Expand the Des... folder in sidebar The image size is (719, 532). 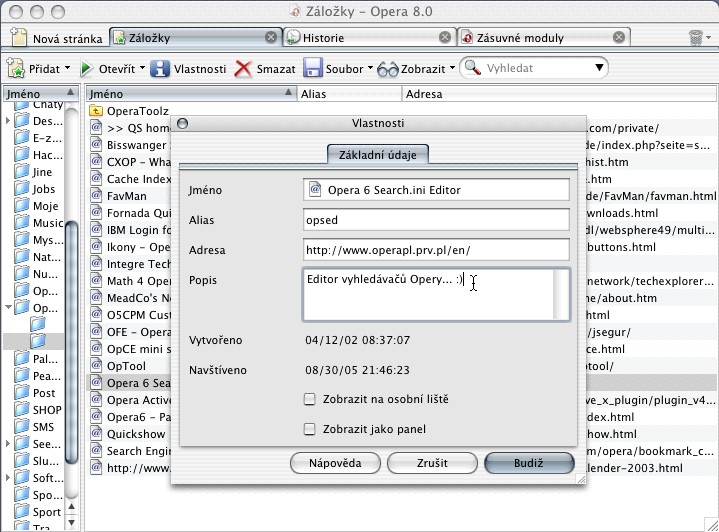click(x=7, y=121)
